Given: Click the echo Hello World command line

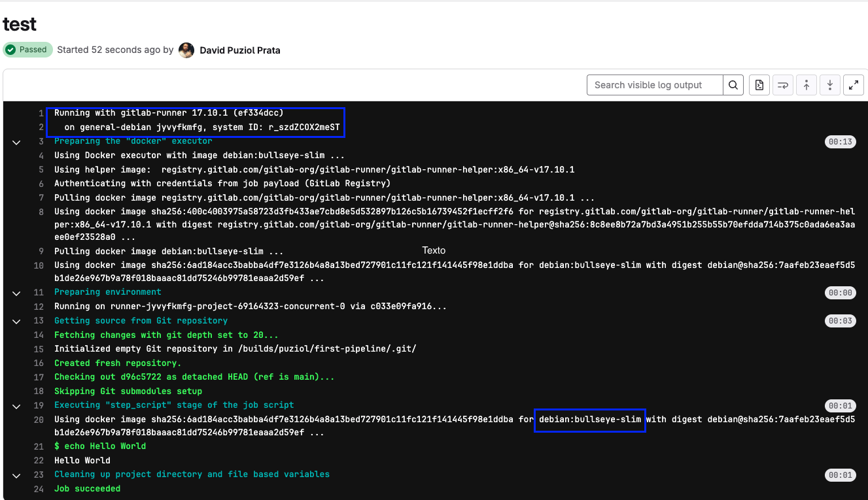Looking at the screenshot, I should click(x=99, y=446).
